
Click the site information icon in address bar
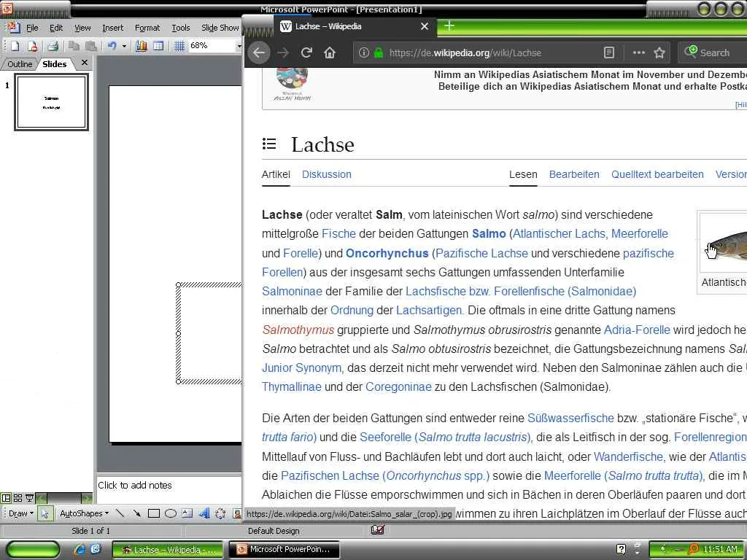click(363, 52)
